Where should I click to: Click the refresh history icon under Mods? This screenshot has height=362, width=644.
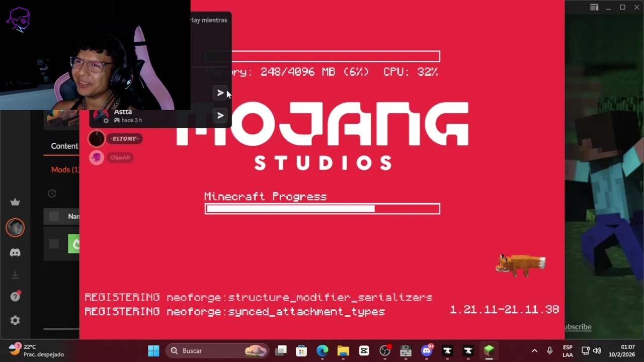(52, 194)
